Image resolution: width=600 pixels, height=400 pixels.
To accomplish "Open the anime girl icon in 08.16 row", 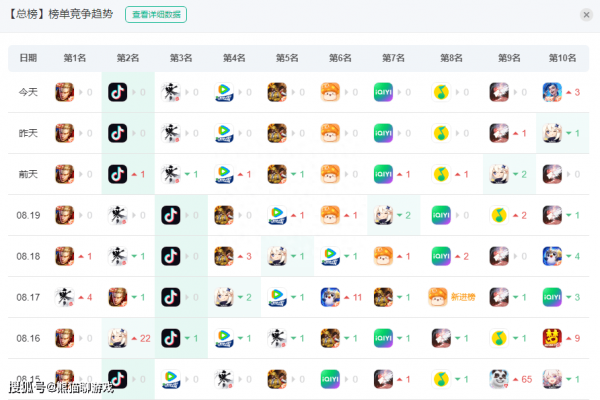I will (117, 338).
